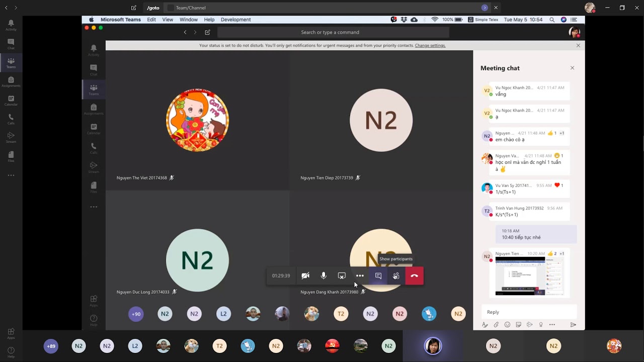
Task: Open Window menu in Mac menu bar
Action: pos(189,20)
